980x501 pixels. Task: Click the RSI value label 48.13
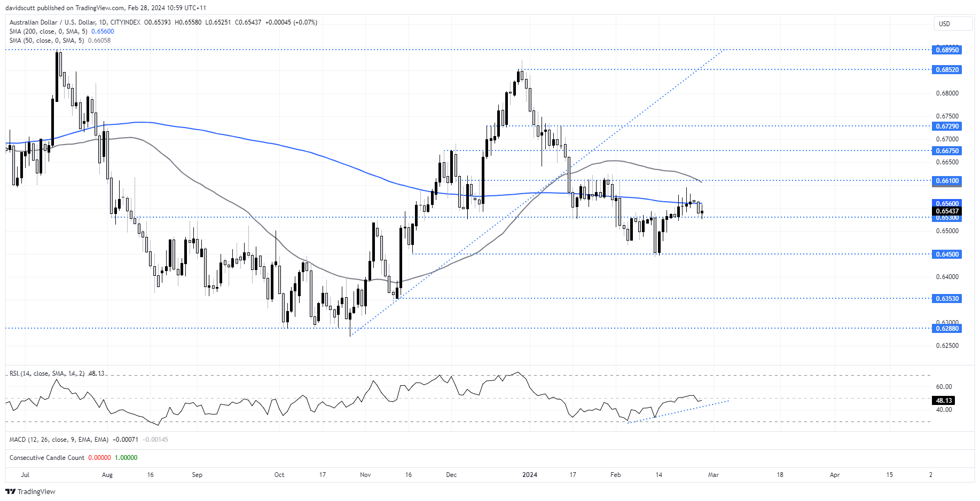pyautogui.click(x=944, y=400)
